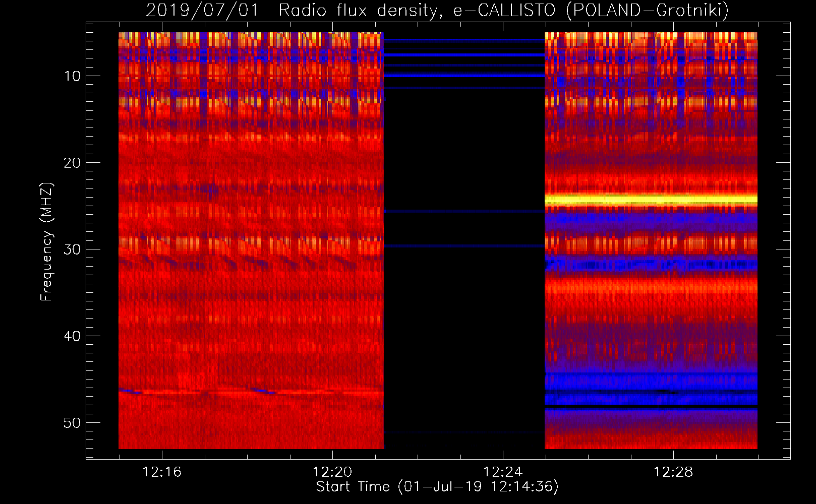The width and height of the screenshot is (816, 504).
Task: Click the frequency tick label "30"
Action: [73, 249]
